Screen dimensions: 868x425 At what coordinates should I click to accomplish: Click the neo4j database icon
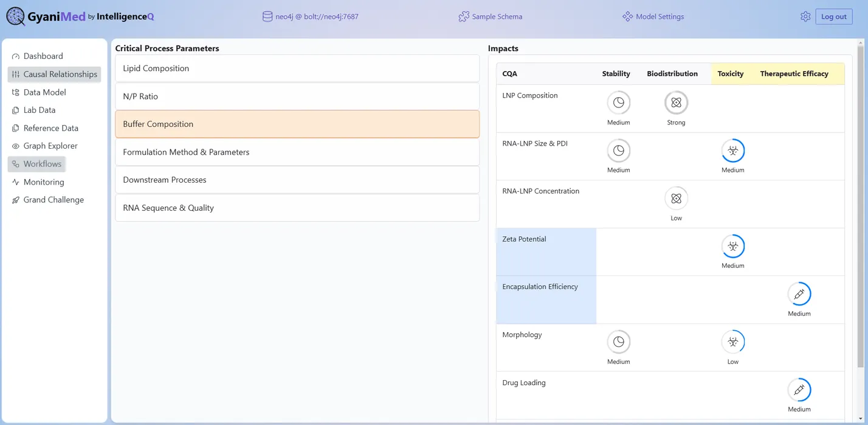tap(267, 16)
